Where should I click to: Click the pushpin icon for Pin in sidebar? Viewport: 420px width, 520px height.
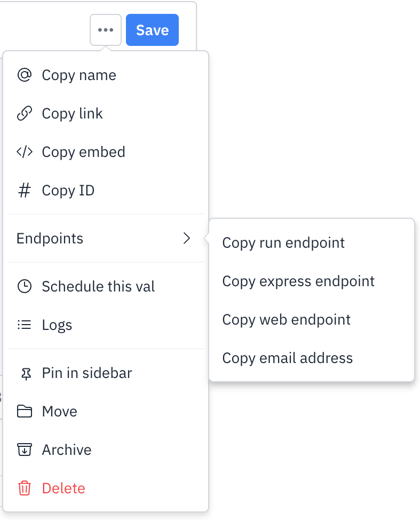pyautogui.click(x=26, y=374)
